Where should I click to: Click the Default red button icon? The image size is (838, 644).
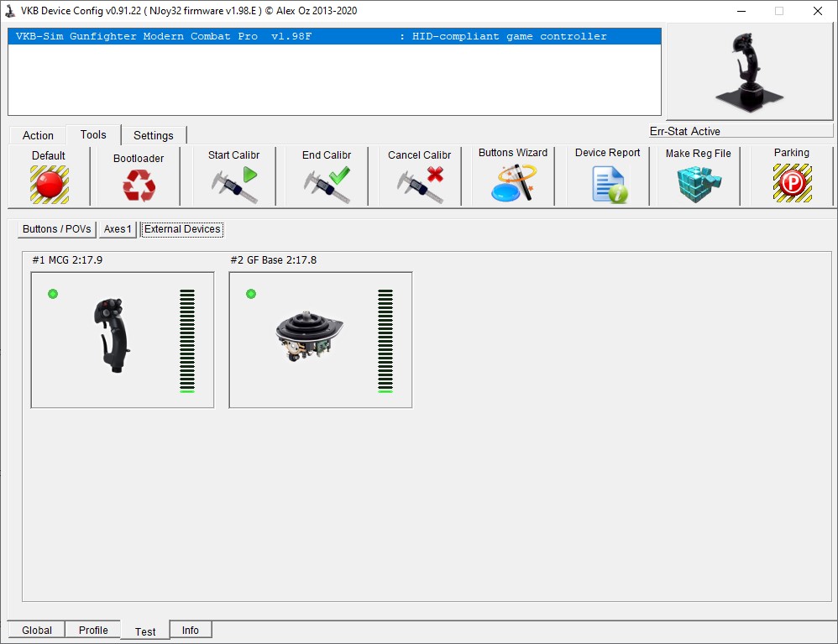click(50, 185)
